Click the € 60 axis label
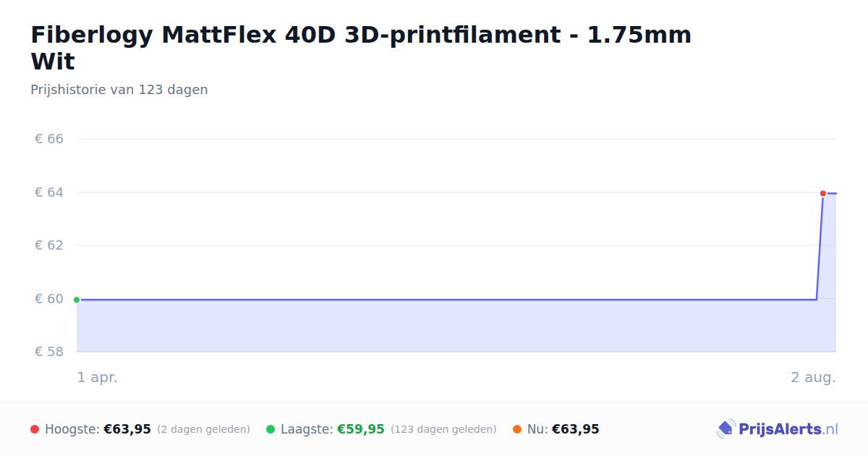The image size is (868, 456). pyautogui.click(x=49, y=298)
